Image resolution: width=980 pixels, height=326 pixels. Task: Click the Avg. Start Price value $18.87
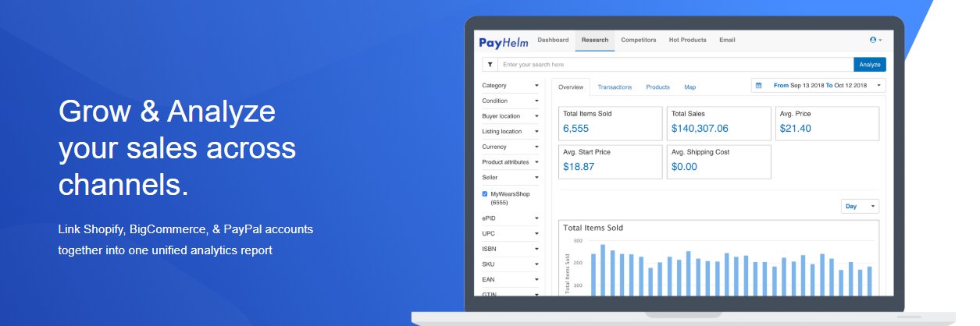tap(579, 167)
